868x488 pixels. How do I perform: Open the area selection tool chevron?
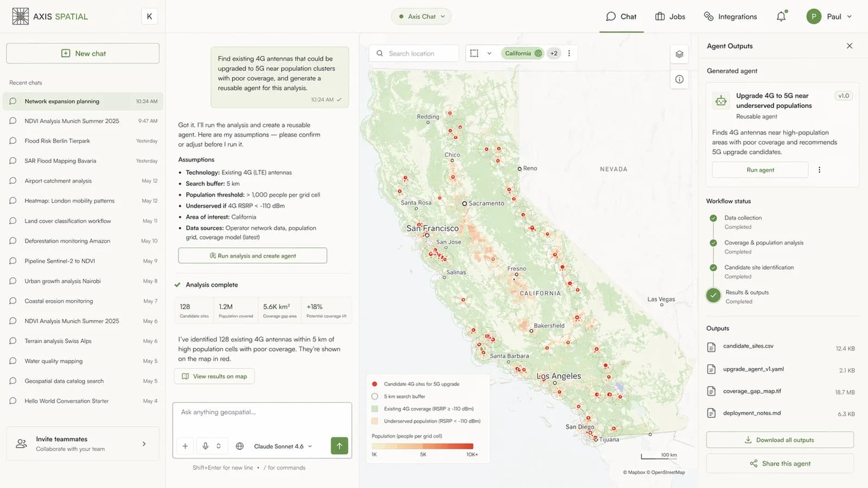(489, 53)
